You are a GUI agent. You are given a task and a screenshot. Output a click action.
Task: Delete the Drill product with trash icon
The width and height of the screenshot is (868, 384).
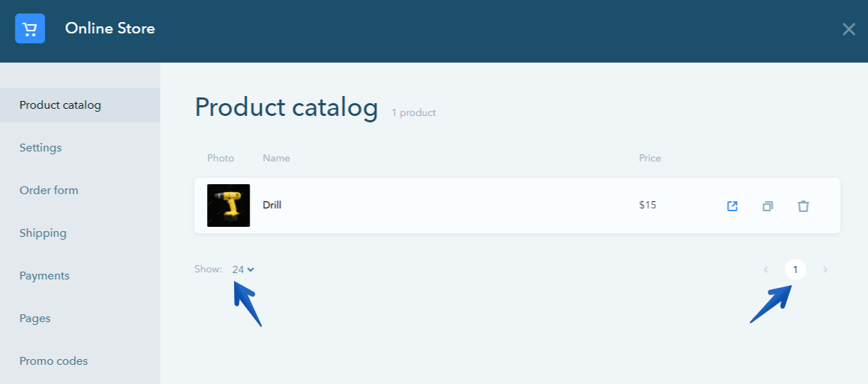pyautogui.click(x=803, y=206)
